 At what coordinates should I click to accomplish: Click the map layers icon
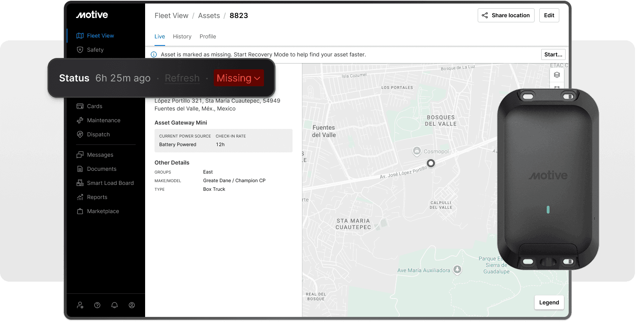[x=557, y=75]
